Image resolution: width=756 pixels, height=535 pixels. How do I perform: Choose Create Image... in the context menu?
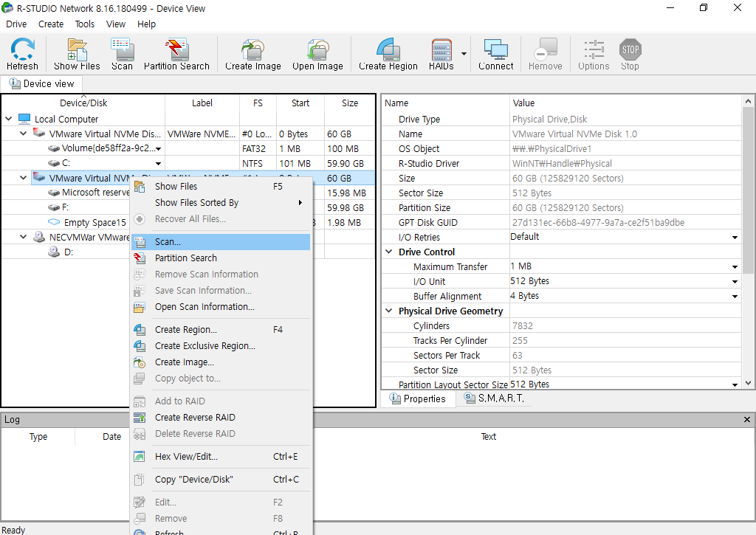[x=221, y=362]
